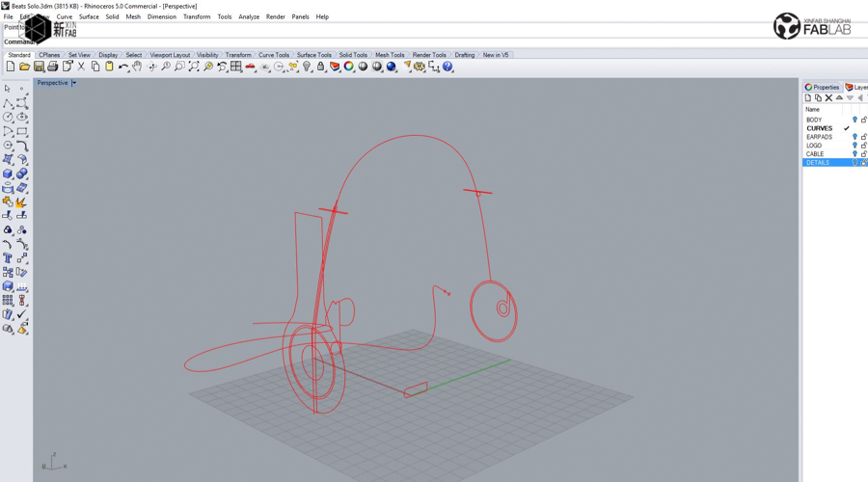Screen dimensions: 868x482
Task: Open the Options gear icon
Action: 420,67
